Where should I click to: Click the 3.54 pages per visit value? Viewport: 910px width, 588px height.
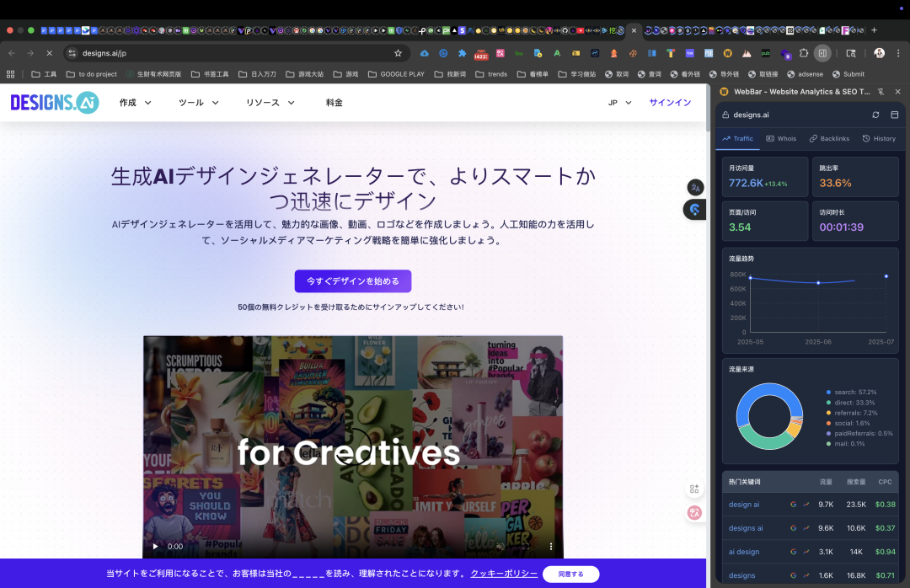(740, 227)
